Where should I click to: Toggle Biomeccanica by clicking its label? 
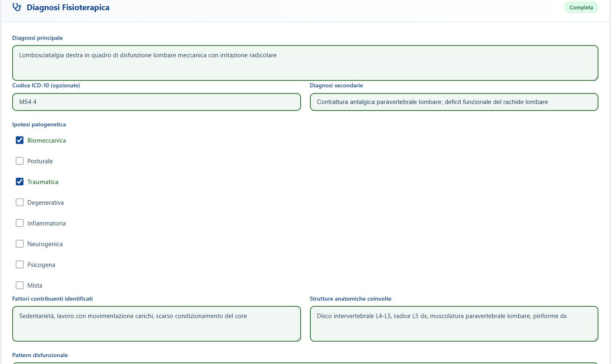(x=46, y=140)
